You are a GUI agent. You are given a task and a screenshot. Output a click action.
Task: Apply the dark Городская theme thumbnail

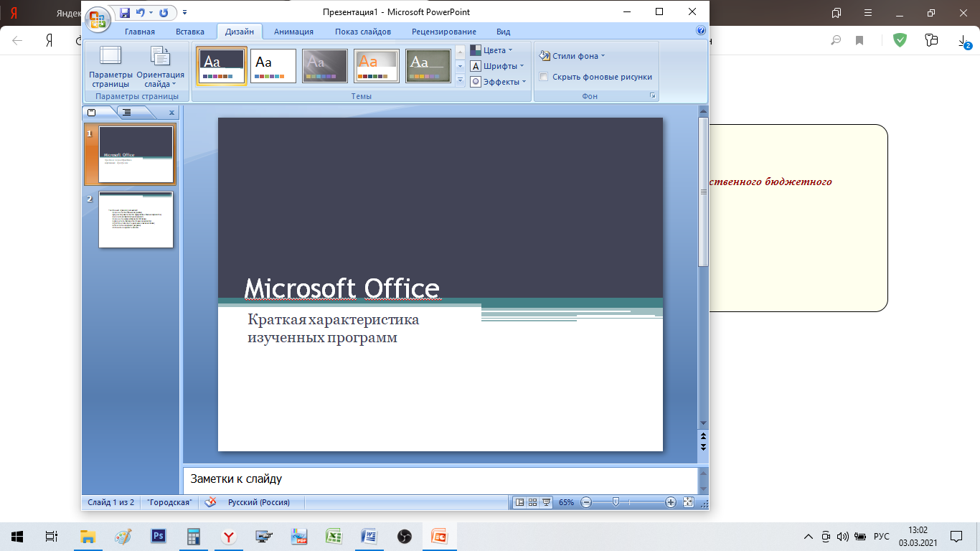point(222,66)
